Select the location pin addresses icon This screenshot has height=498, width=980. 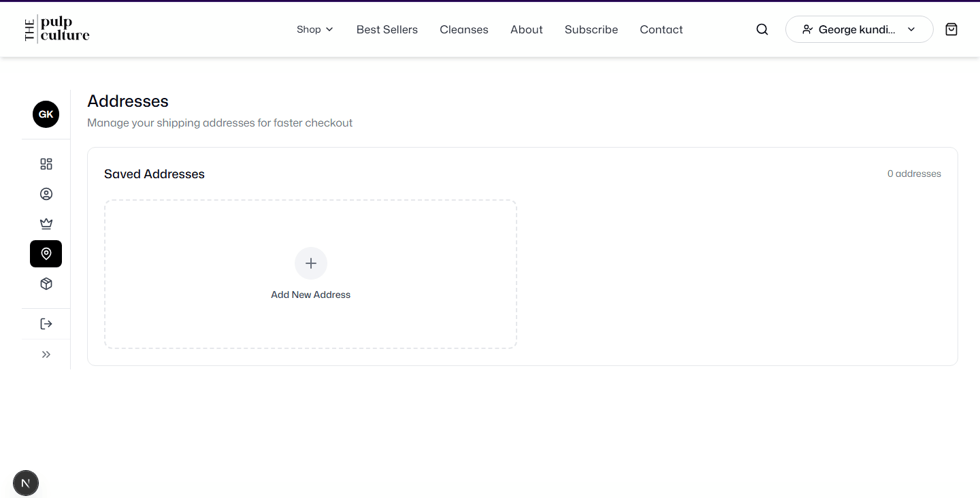pos(46,254)
